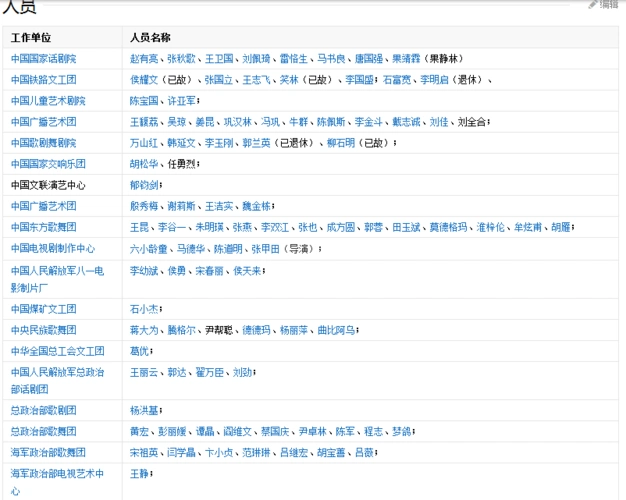
Task: Select the 成方圆 link
Action: click(x=341, y=227)
